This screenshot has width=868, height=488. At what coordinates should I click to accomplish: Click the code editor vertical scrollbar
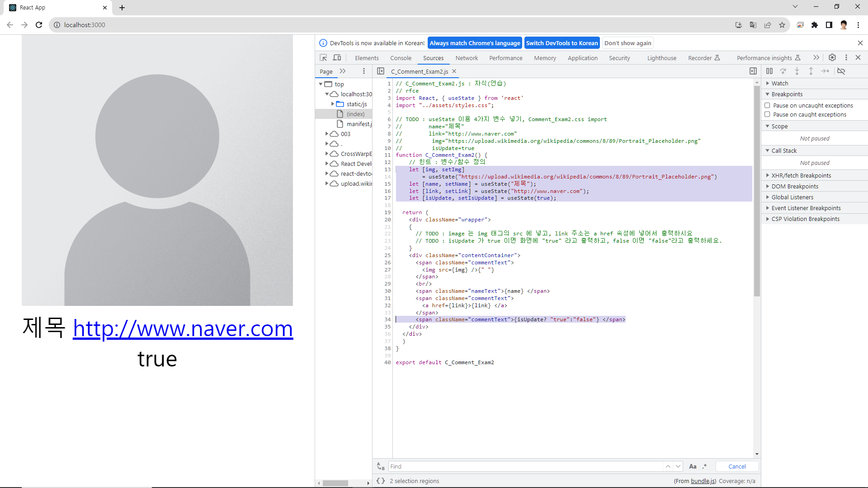click(x=757, y=190)
